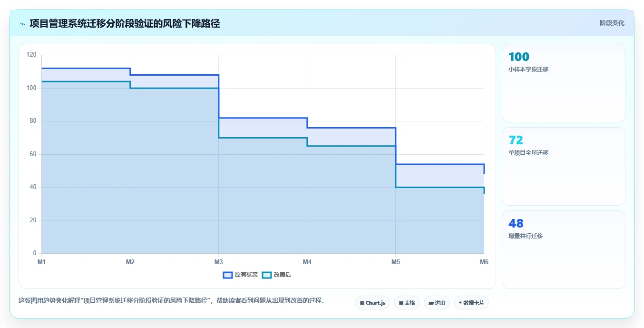Click the 表格 tag
Viewport: 644px width, 328px height.
coord(407,303)
